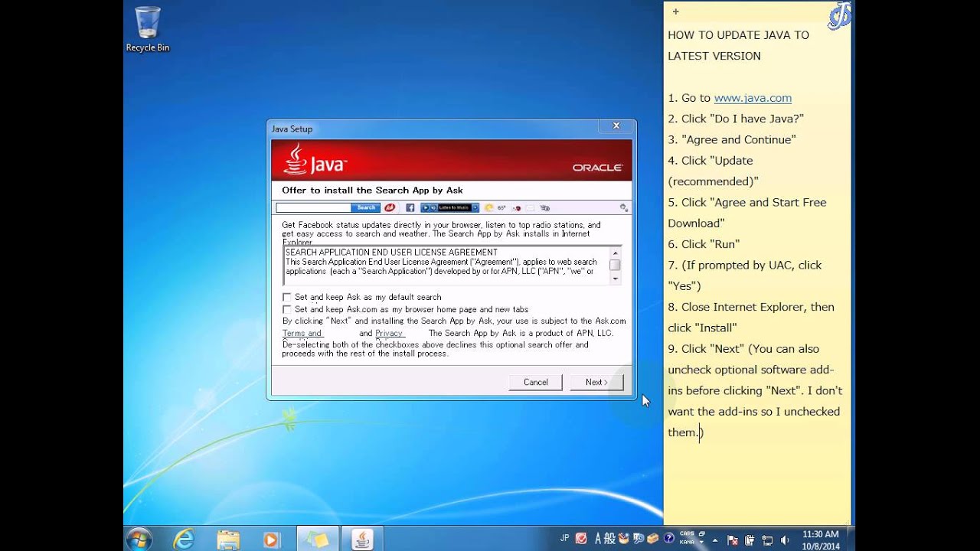980x551 pixels.
Task: Open the Recycle Bin desktop icon
Action: click(148, 29)
